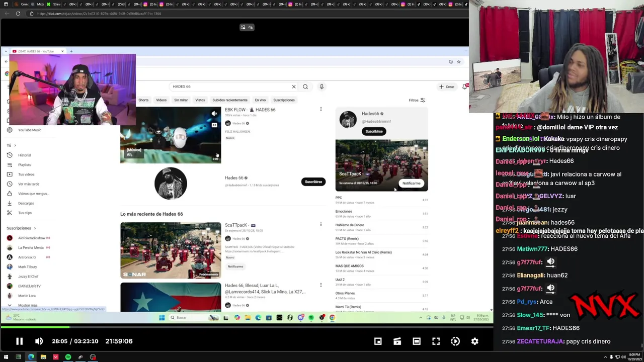Pause the Kick video player
Image resolution: width=644 pixels, height=362 pixels.
pos(19,341)
